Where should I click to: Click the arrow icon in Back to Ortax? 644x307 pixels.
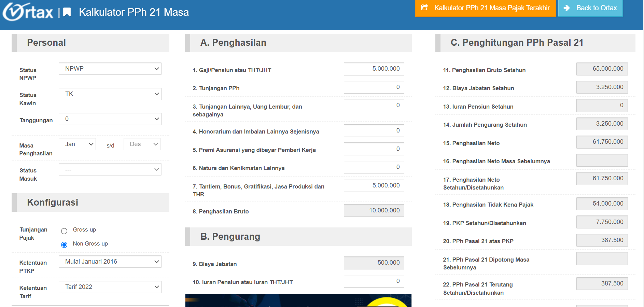(x=566, y=8)
